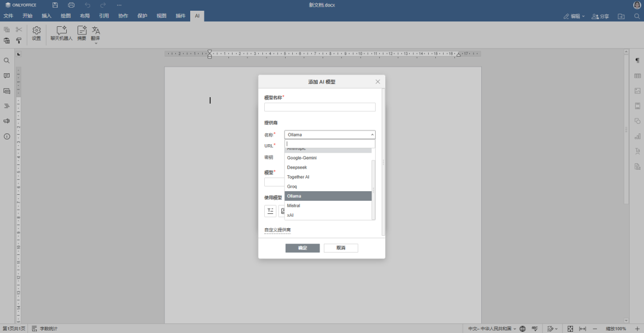Click the Redo arrow
The image size is (644, 333).
point(103,5)
